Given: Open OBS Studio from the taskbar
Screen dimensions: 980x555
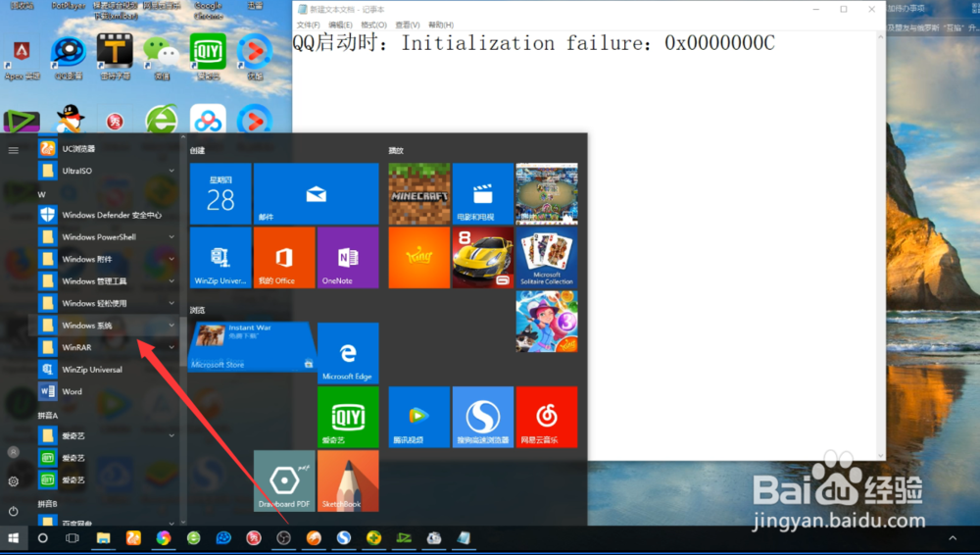Looking at the screenshot, I should coord(284,538).
